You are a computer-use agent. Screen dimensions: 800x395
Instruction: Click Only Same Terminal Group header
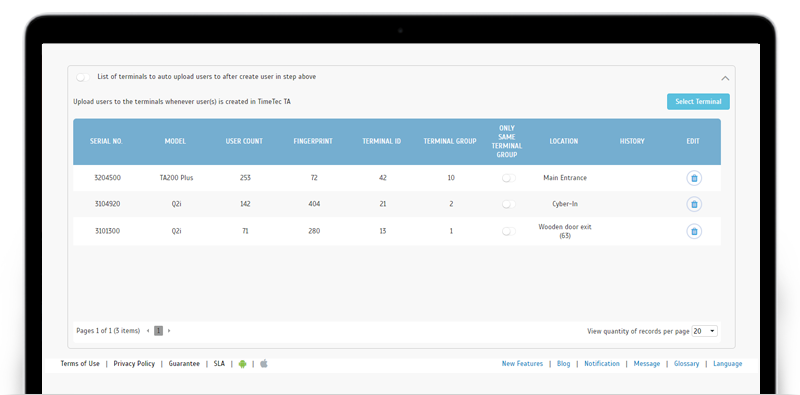tap(507, 141)
